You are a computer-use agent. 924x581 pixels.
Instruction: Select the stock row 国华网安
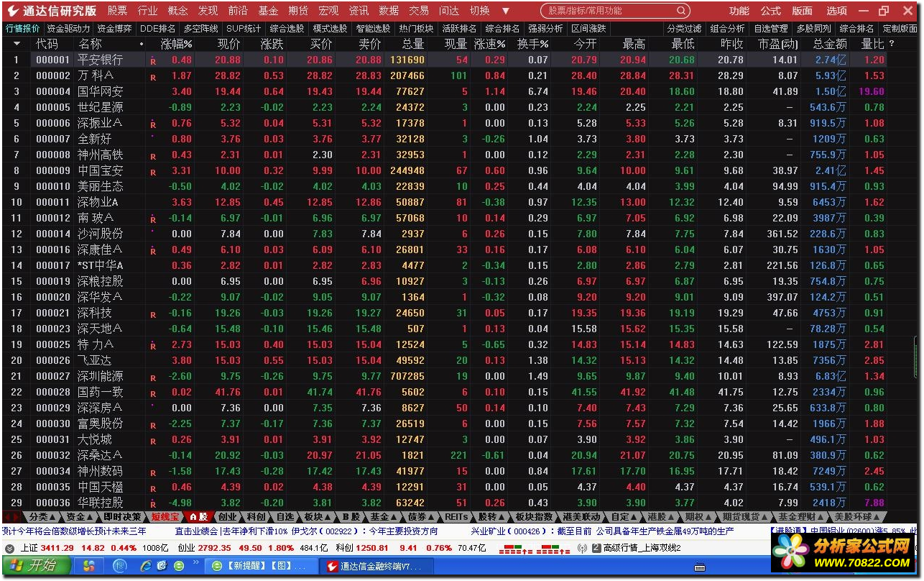444,92
